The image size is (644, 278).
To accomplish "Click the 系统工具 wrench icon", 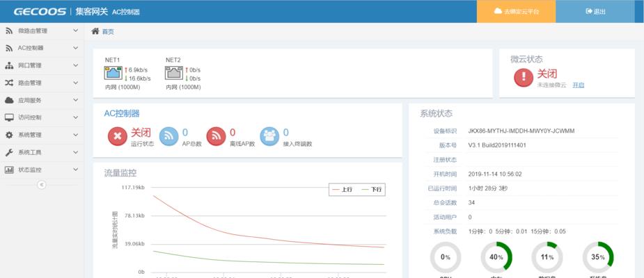I will [9, 152].
